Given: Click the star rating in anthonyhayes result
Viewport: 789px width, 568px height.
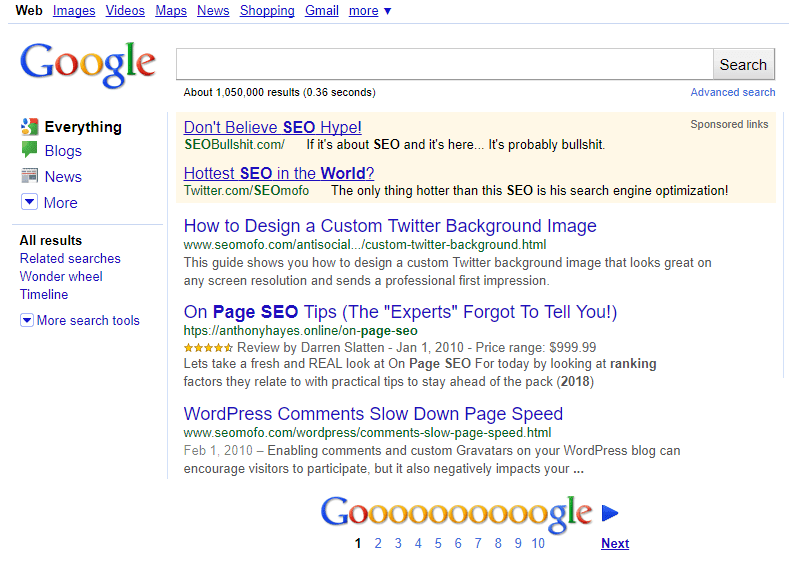Looking at the screenshot, I should [x=208, y=348].
